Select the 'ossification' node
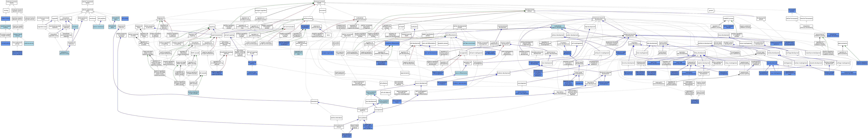 click(x=414, y=27)
